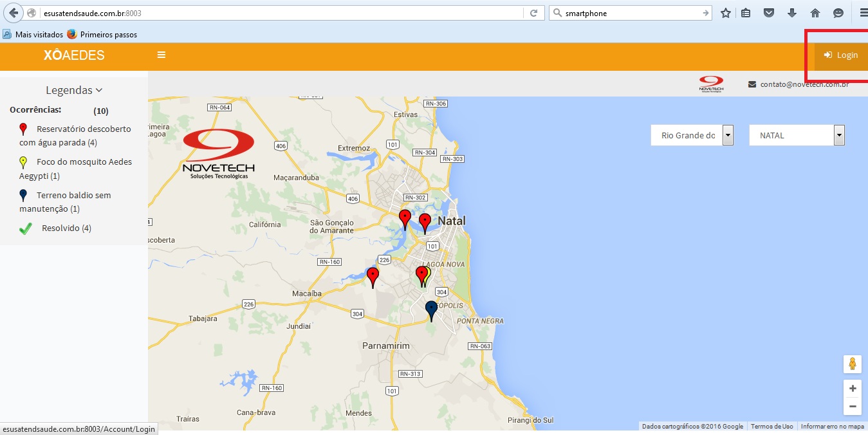
Task: Open the Termos de Uso link
Action: pyautogui.click(x=772, y=427)
